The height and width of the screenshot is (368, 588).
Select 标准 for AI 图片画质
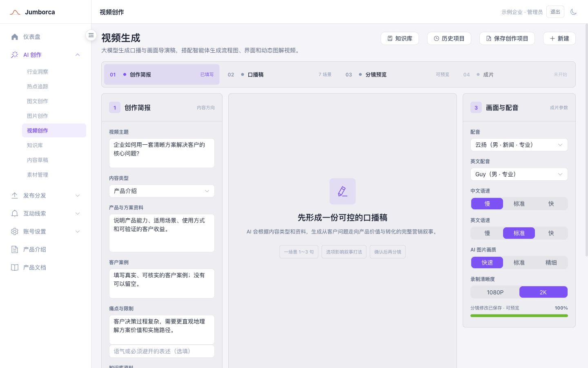[519, 263]
